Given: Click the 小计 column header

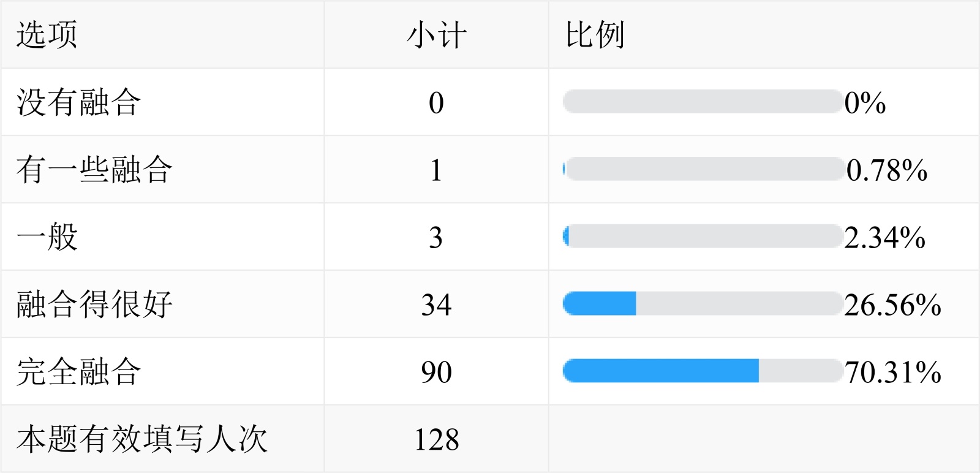Looking at the screenshot, I should (436, 35).
